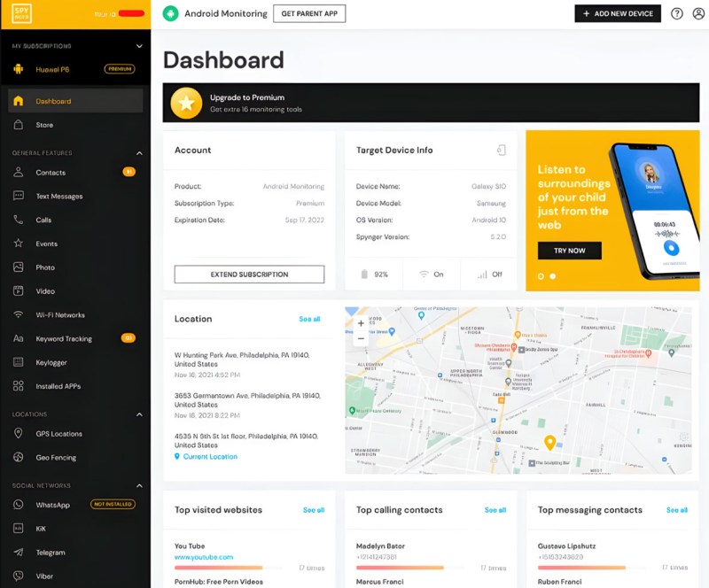
Task: Click the Video film icon
Action: pos(18,291)
